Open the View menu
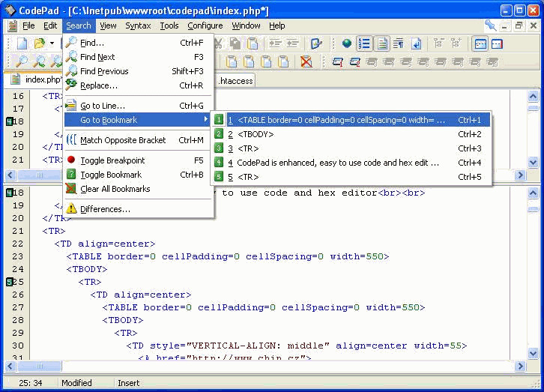This screenshot has width=544, height=392. (x=108, y=25)
